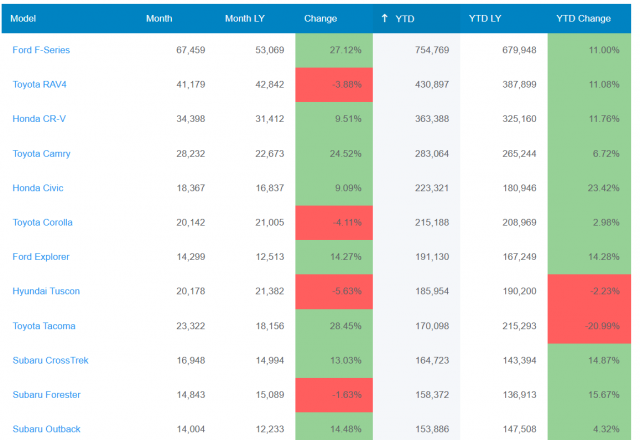Select the 283,064 YTD value
Image resolution: width=640 pixels, height=440 pixels.
[x=432, y=153]
